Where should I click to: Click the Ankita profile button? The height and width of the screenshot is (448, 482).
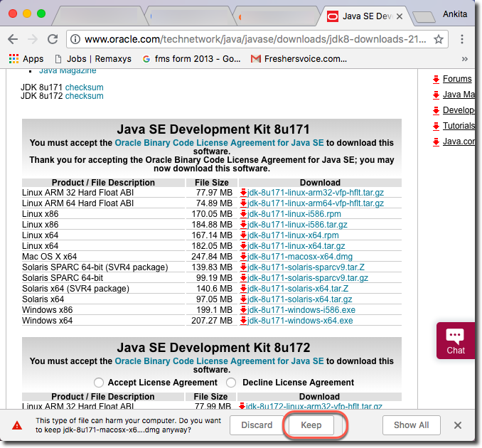tap(455, 14)
